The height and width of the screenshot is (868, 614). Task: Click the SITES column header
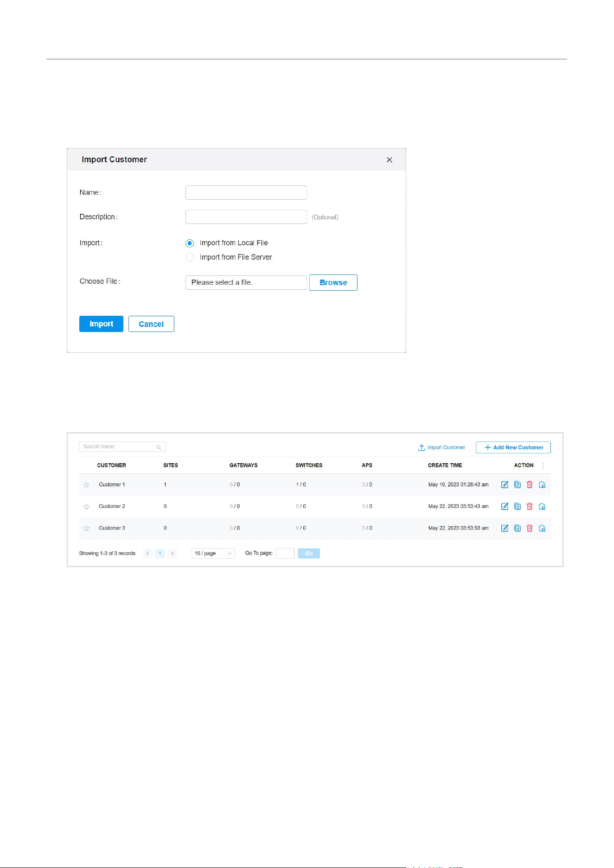(171, 466)
